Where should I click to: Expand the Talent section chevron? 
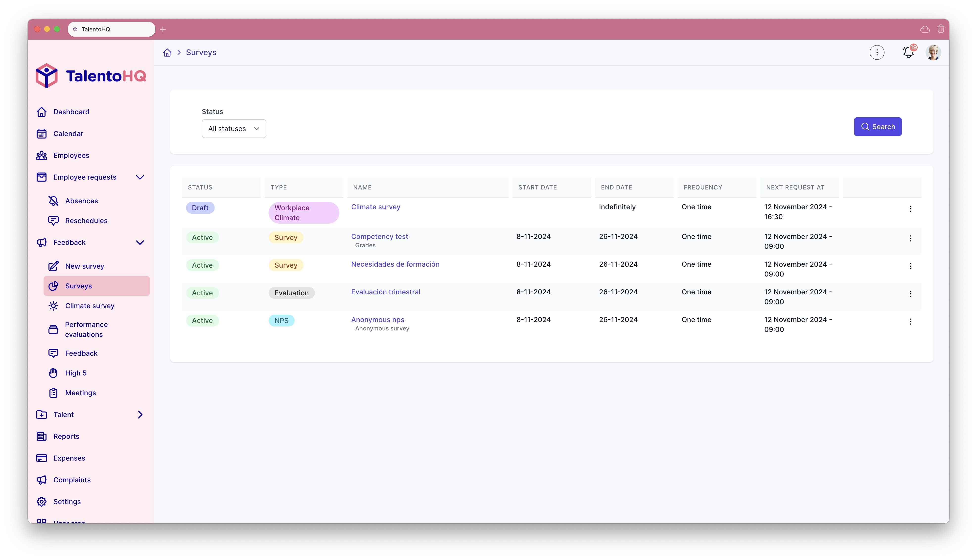click(140, 415)
